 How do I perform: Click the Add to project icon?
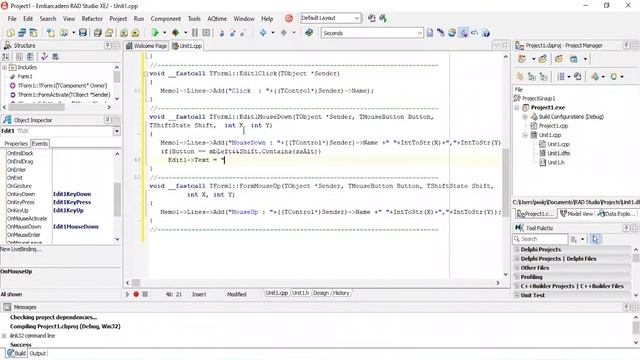pyautogui.click(x=124, y=33)
